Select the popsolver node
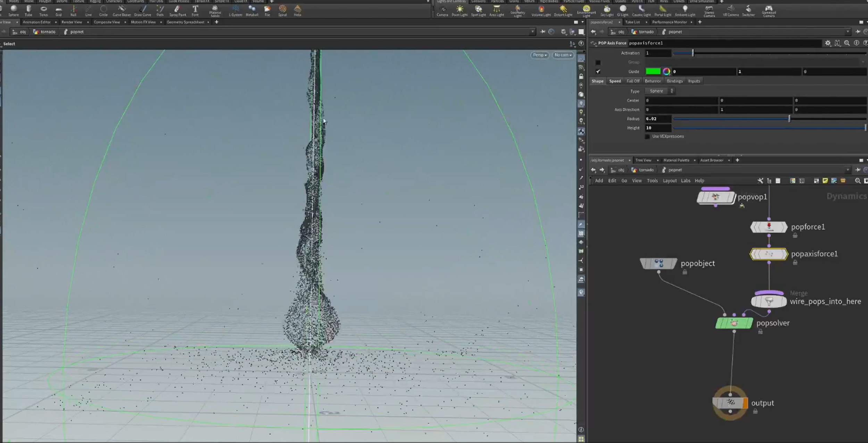This screenshot has height=443, width=868. point(734,323)
